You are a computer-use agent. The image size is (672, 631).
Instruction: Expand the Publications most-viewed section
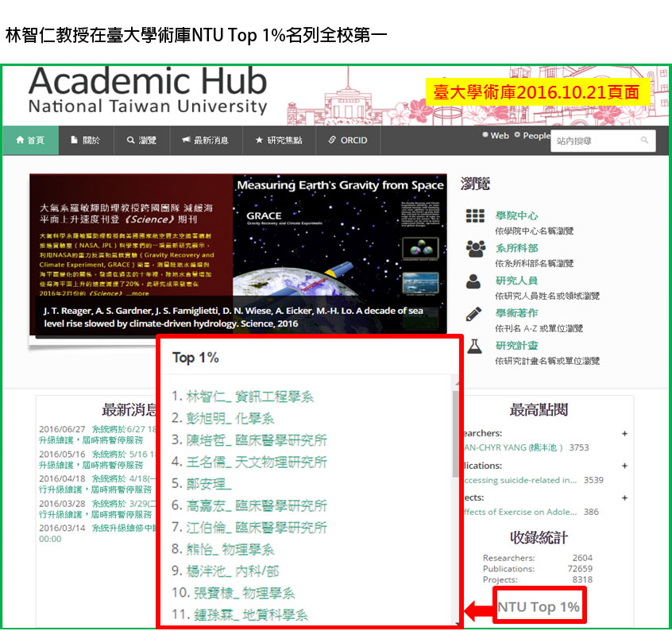624,466
